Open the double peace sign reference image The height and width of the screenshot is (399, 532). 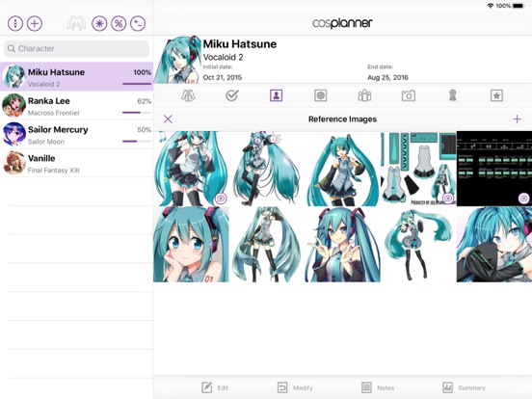point(343,244)
